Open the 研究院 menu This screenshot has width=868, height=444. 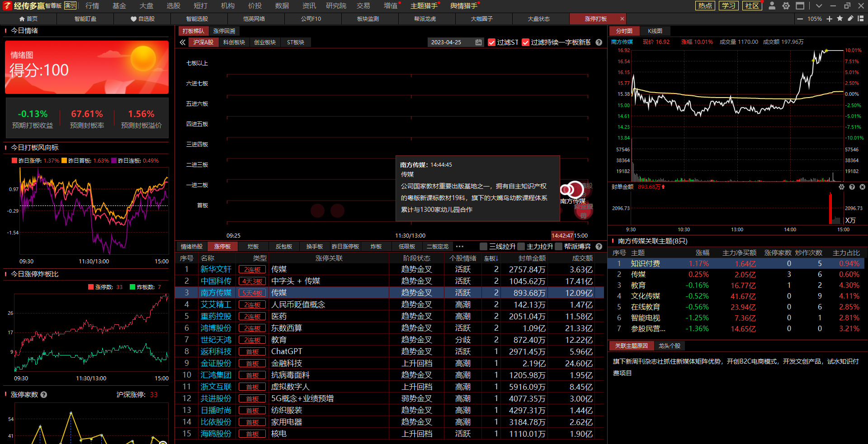point(336,6)
